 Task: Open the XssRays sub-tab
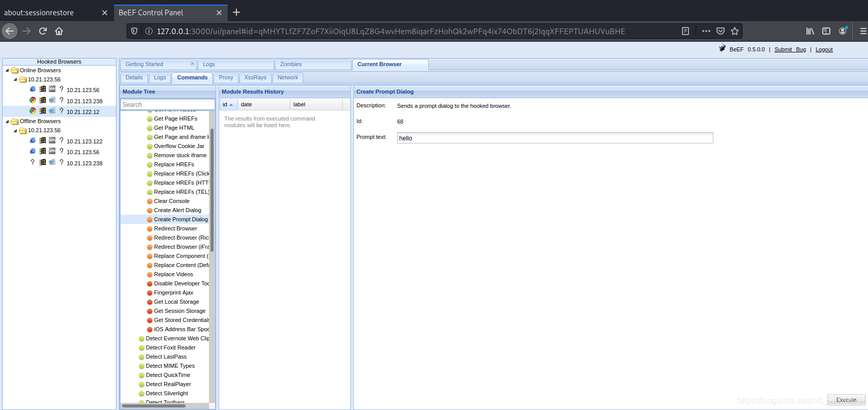(x=255, y=78)
